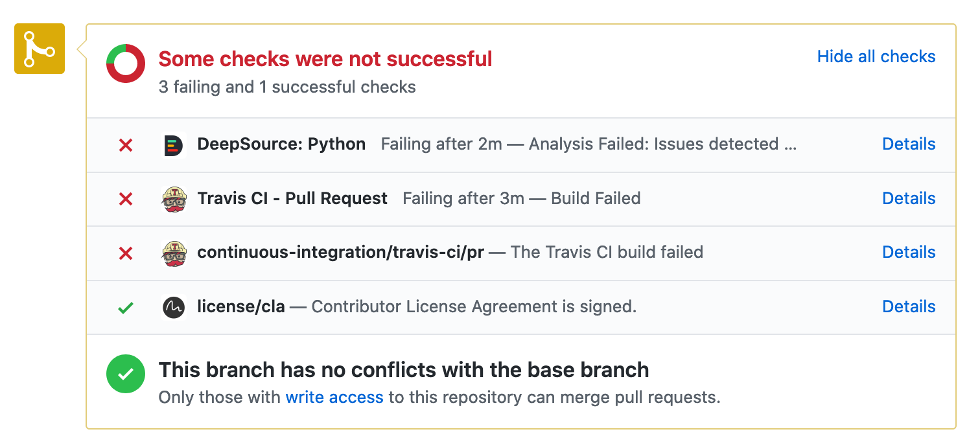This screenshot has width=980, height=447.
Task: Click the license/cla app logo
Action: pyautogui.click(x=174, y=307)
